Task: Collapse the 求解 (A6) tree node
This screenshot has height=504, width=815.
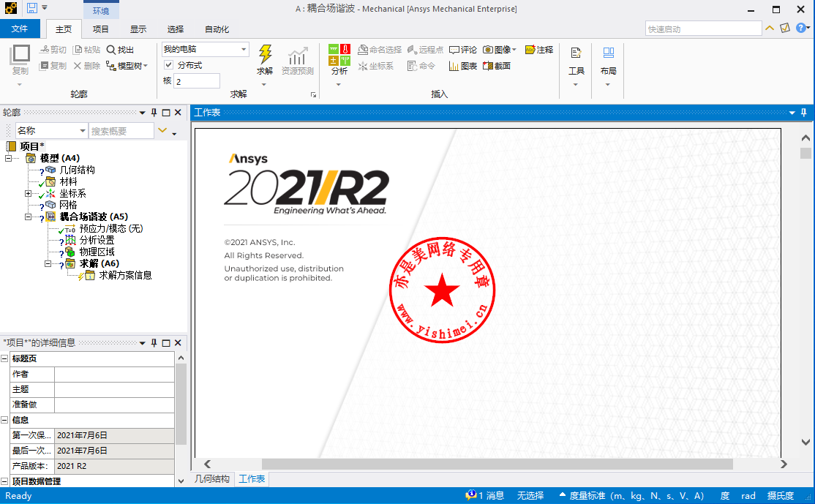Action: coord(48,263)
